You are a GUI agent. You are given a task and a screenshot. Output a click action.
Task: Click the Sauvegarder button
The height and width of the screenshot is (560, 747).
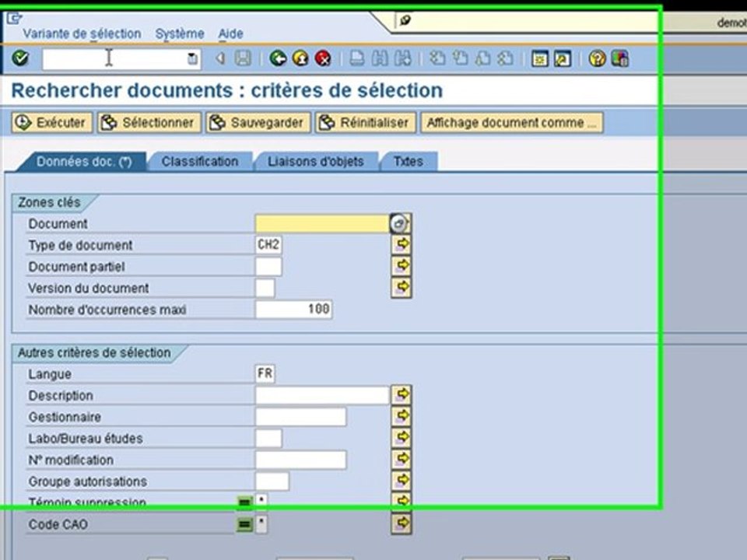(x=258, y=123)
